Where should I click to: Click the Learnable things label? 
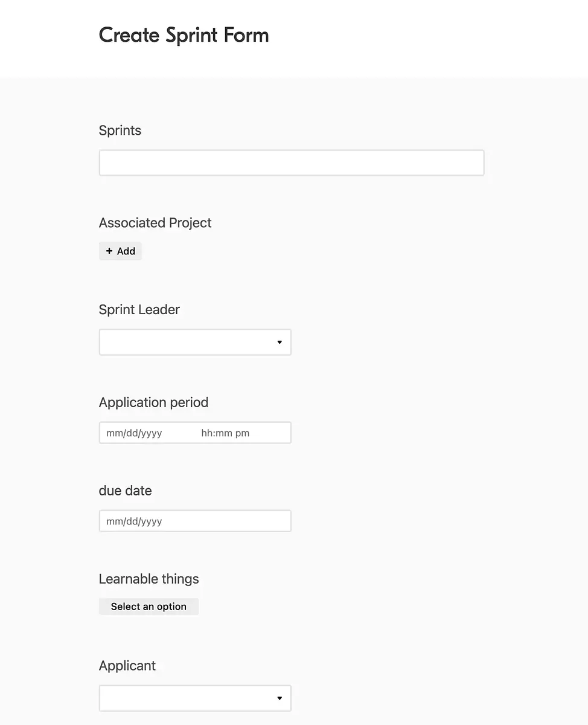point(149,579)
